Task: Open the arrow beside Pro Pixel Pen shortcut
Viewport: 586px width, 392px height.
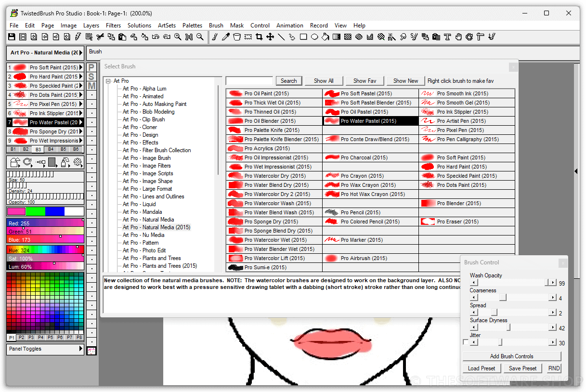Action: coord(81,104)
